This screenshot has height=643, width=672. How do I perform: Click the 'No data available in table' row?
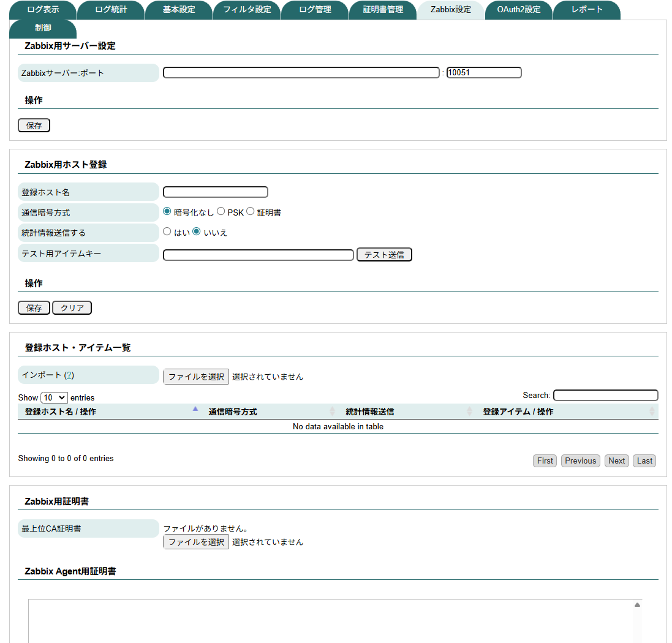point(338,427)
